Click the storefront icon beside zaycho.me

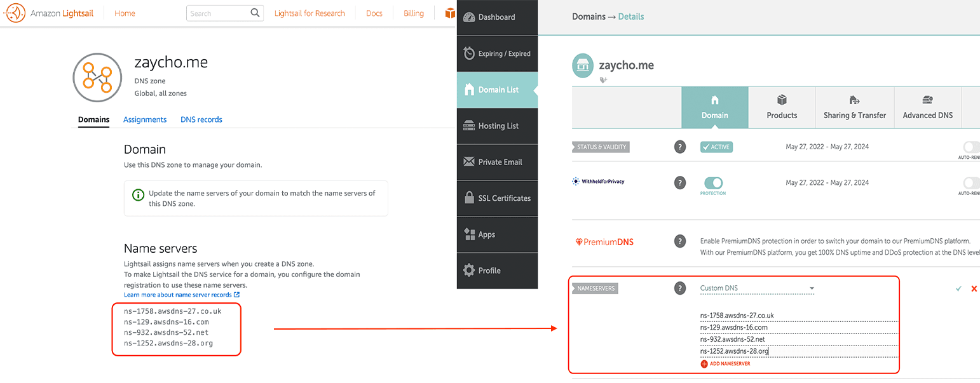coord(583,65)
